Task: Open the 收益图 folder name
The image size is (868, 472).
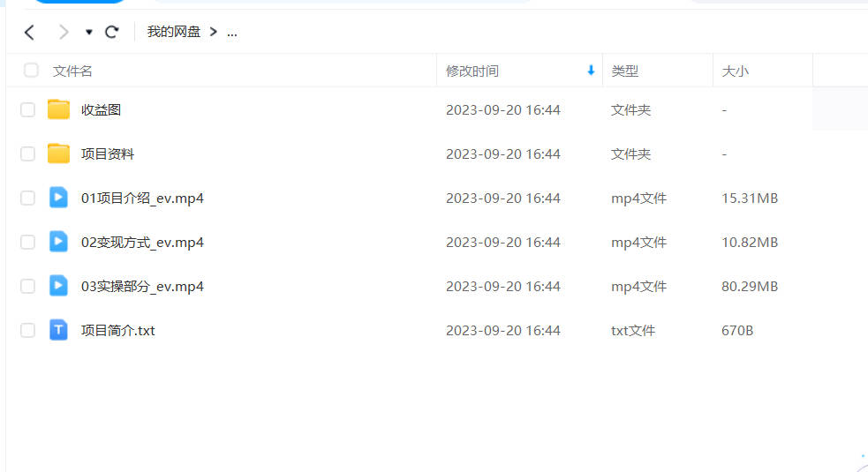Action: [101, 110]
